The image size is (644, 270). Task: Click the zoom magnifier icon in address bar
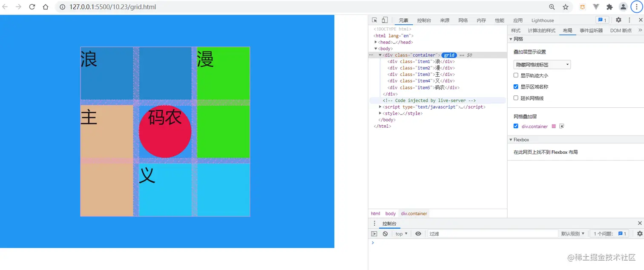click(552, 7)
